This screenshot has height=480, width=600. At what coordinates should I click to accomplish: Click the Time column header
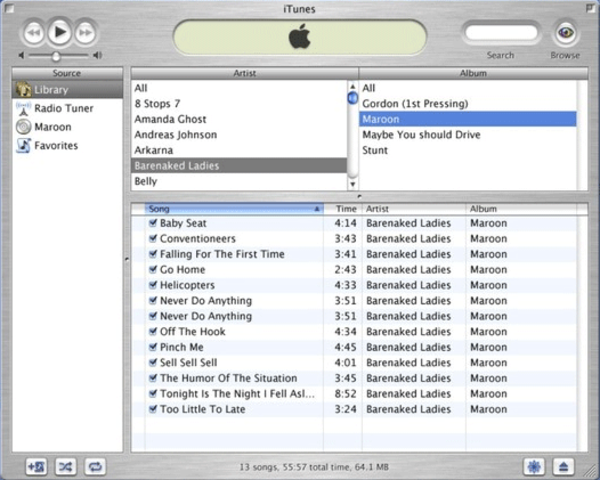(343, 209)
